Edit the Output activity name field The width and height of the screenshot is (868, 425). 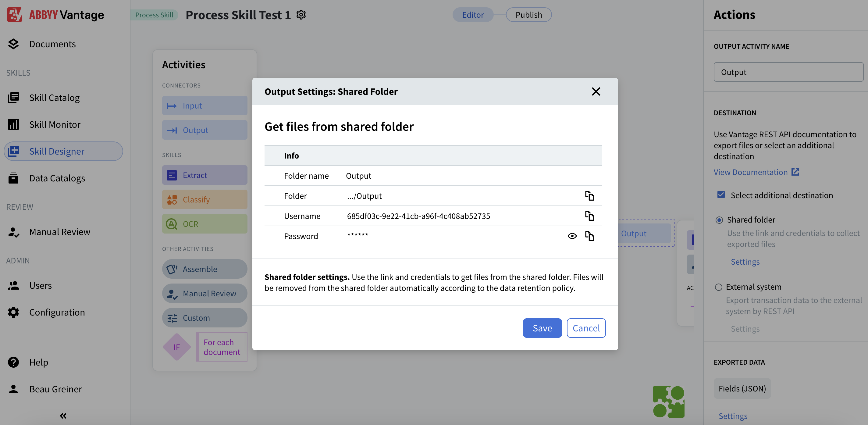point(788,72)
